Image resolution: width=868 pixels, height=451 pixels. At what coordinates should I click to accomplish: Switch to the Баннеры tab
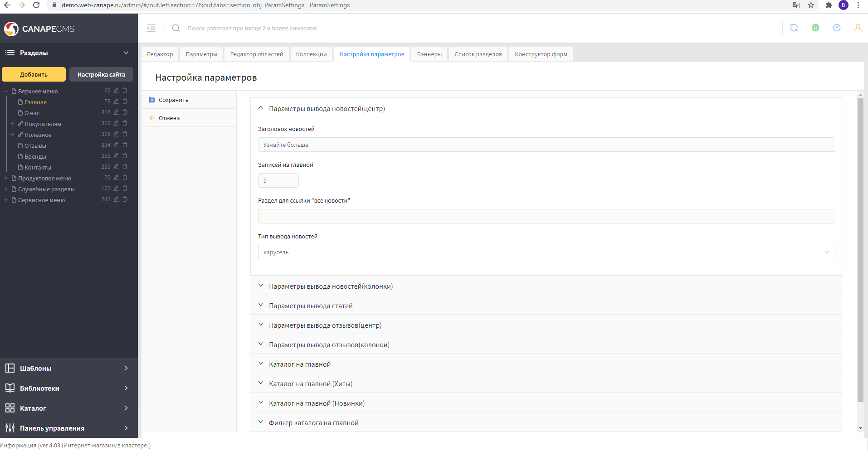[429, 54]
